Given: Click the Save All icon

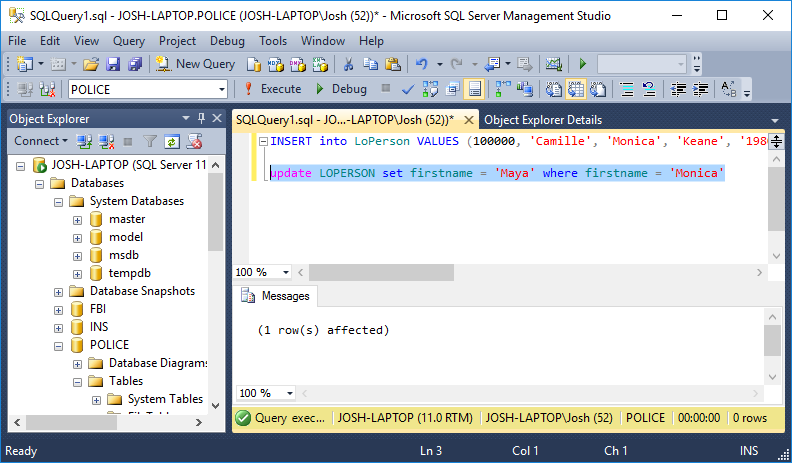Looking at the screenshot, I should point(135,64).
